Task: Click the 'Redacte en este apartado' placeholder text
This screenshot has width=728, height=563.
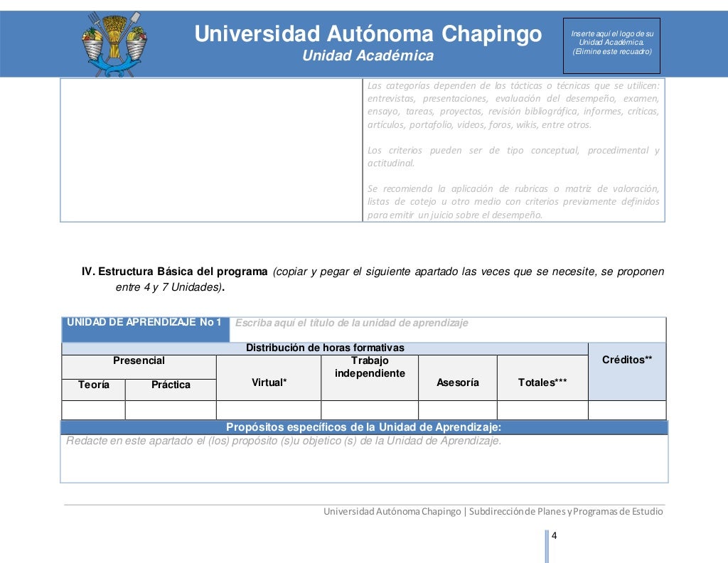Action: click(x=284, y=441)
